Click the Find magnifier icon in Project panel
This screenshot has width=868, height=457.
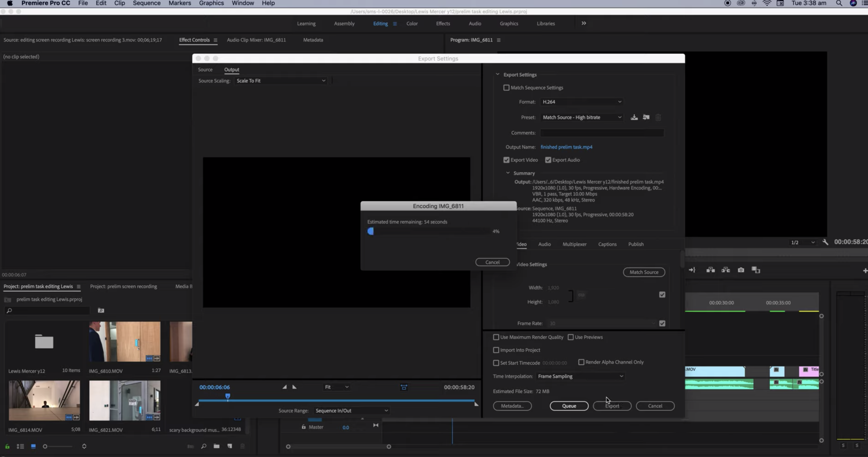point(203,446)
